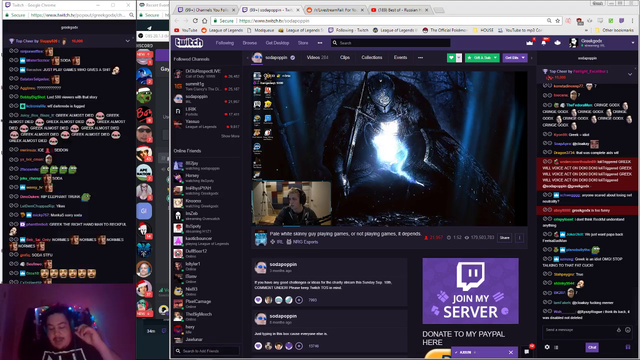
Task: Collapse the left sidebar arrow beside sodapoppin
Action: 247,58
